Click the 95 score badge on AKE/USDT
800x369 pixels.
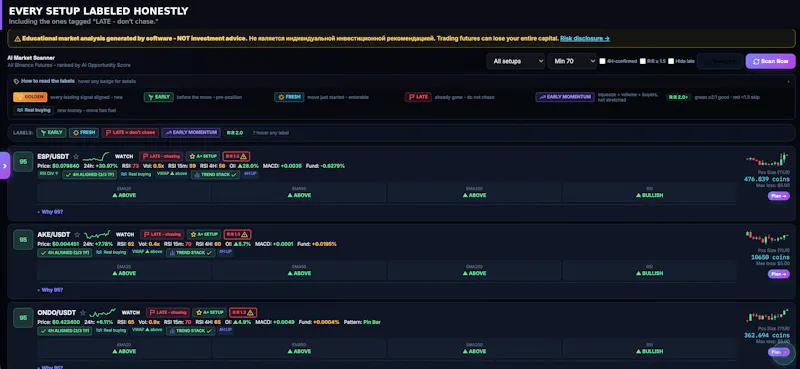[23, 240]
